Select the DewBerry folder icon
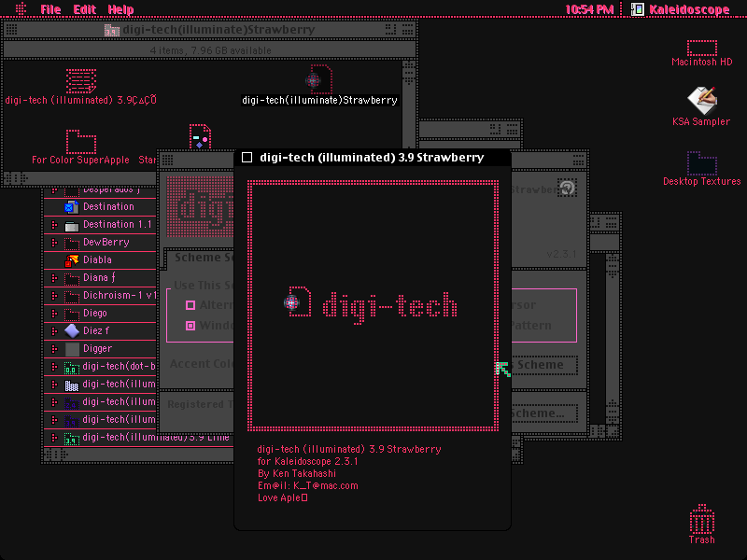The width and height of the screenshot is (747, 560). (x=72, y=243)
